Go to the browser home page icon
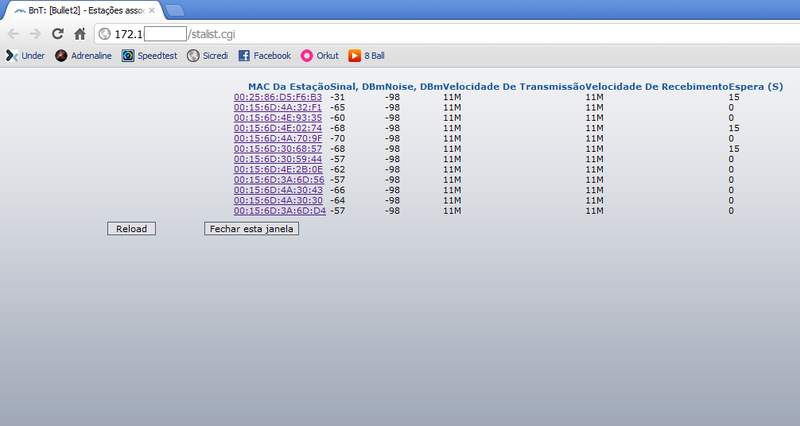The width and height of the screenshot is (800, 426). coord(80,34)
